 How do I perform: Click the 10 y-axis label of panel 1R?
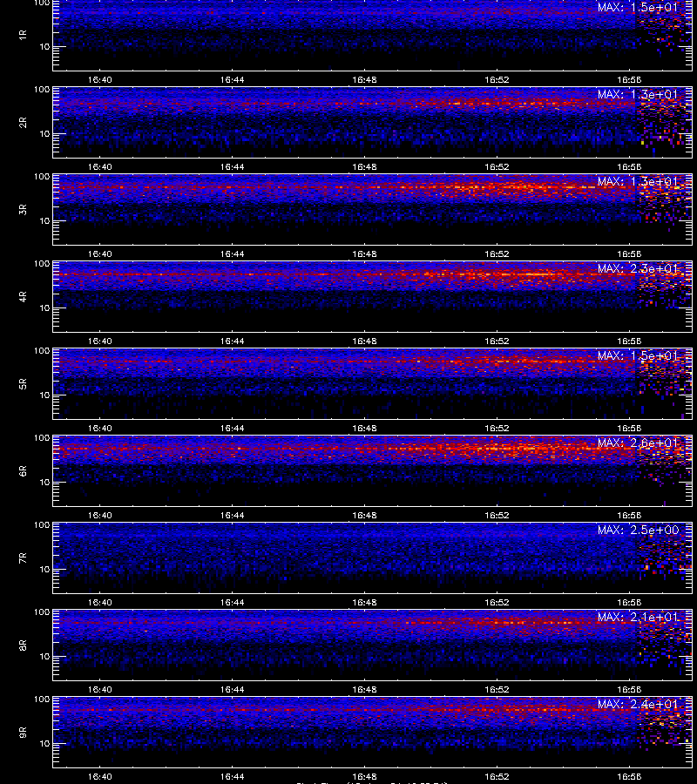(x=44, y=46)
